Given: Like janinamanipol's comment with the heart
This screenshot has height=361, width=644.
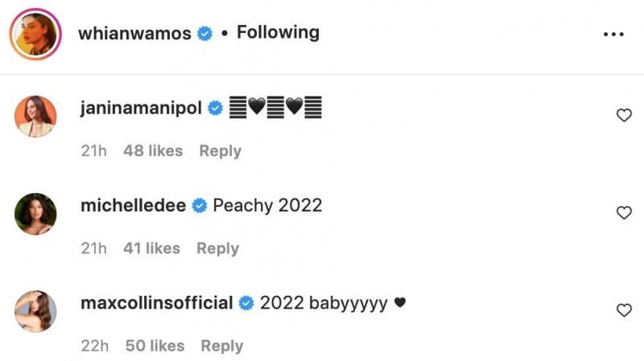Looking at the screenshot, I should (x=624, y=116).
